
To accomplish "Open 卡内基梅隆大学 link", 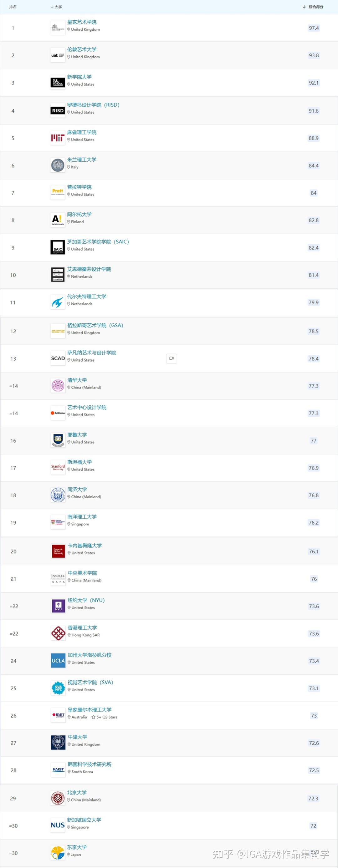I will [84, 546].
